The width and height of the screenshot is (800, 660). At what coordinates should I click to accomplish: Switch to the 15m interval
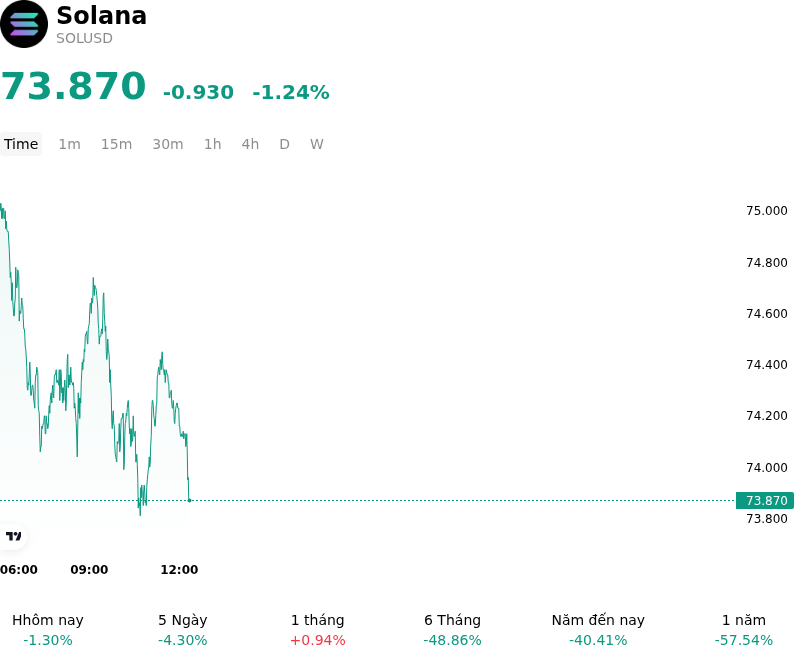(116, 144)
